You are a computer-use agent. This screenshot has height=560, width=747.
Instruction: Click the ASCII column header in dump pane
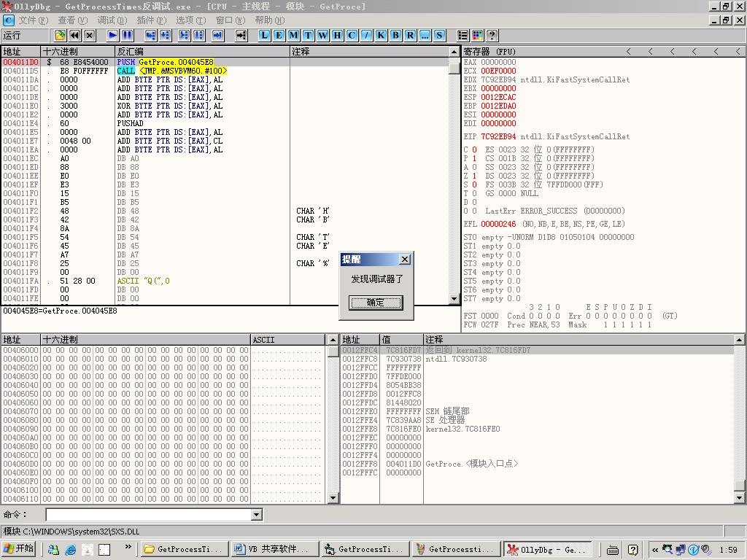click(287, 340)
